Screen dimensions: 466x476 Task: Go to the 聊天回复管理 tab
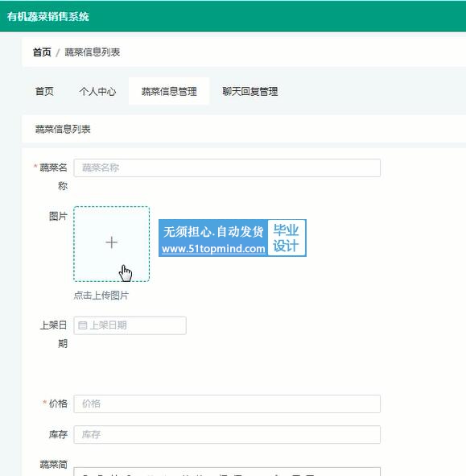coord(250,91)
